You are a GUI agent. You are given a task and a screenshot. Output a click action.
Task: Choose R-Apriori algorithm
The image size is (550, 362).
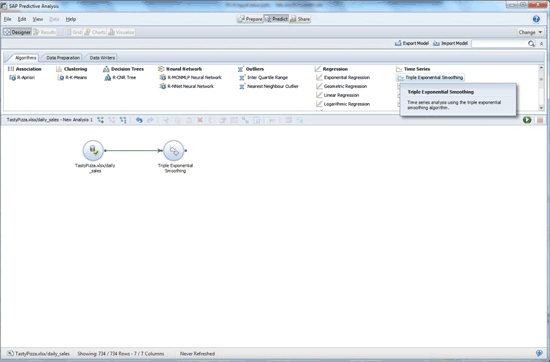click(22, 78)
